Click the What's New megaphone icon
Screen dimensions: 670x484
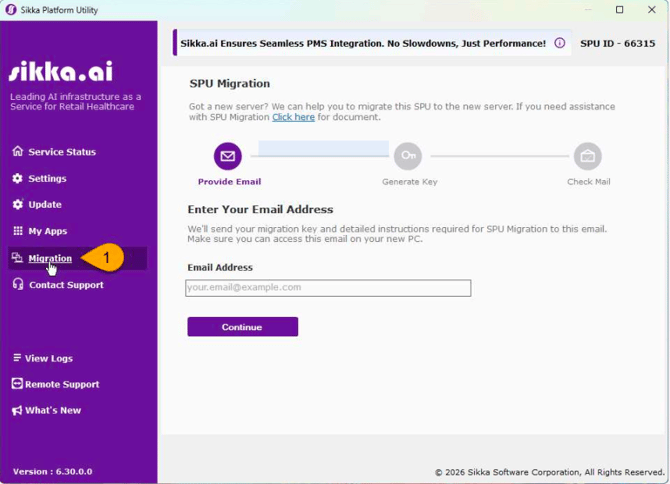click(17, 410)
